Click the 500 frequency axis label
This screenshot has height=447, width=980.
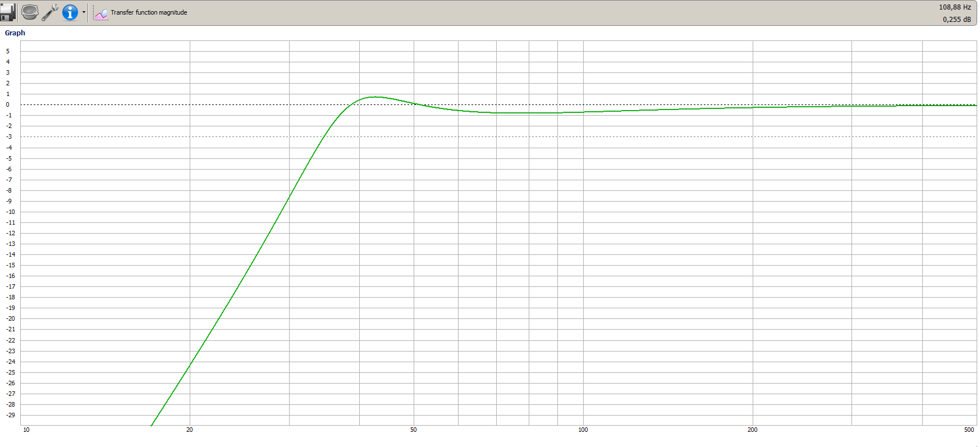(x=969, y=430)
